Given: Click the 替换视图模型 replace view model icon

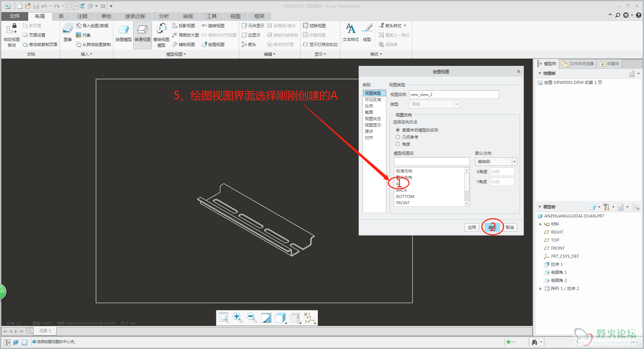Looking at the screenshot, I should (161, 35).
